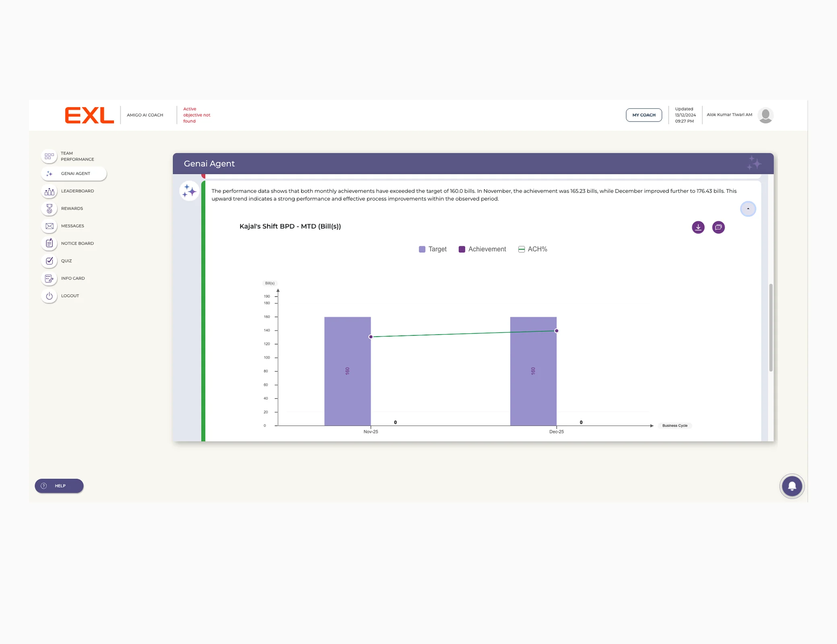Viewport: 837px width, 644px height.
Task: Click Alok Kumar Tiwari AM username
Action: click(729, 115)
